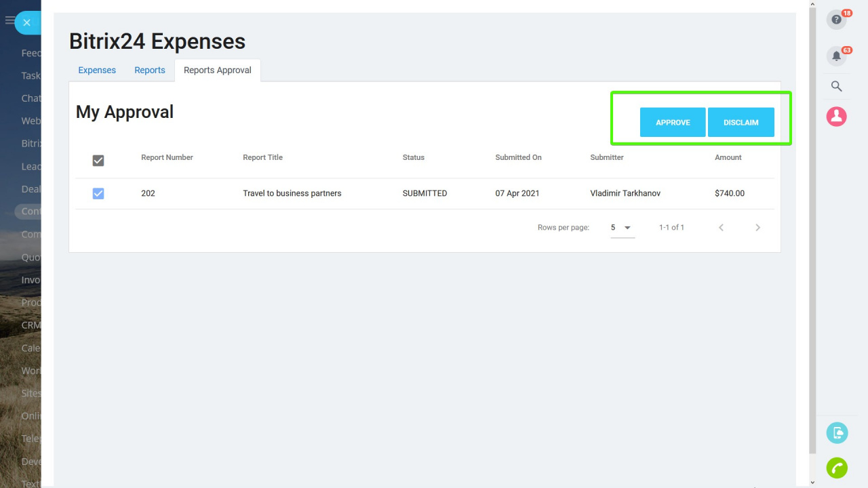Open the rows per page dropdown
Screen dimensions: 868x488
coord(622,228)
